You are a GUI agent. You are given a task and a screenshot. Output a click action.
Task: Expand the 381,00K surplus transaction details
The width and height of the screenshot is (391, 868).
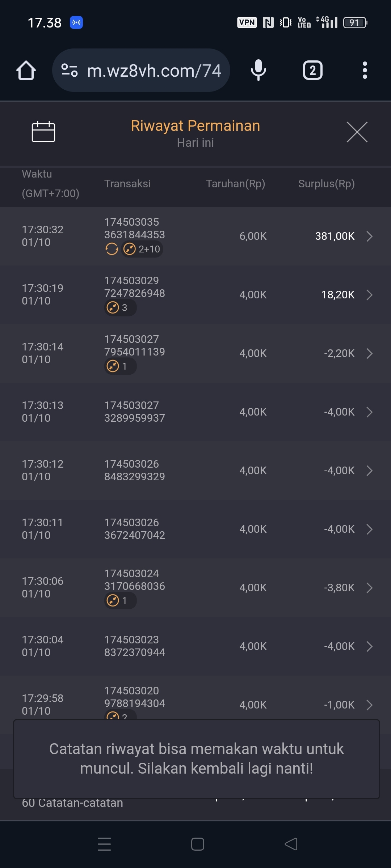click(x=369, y=236)
